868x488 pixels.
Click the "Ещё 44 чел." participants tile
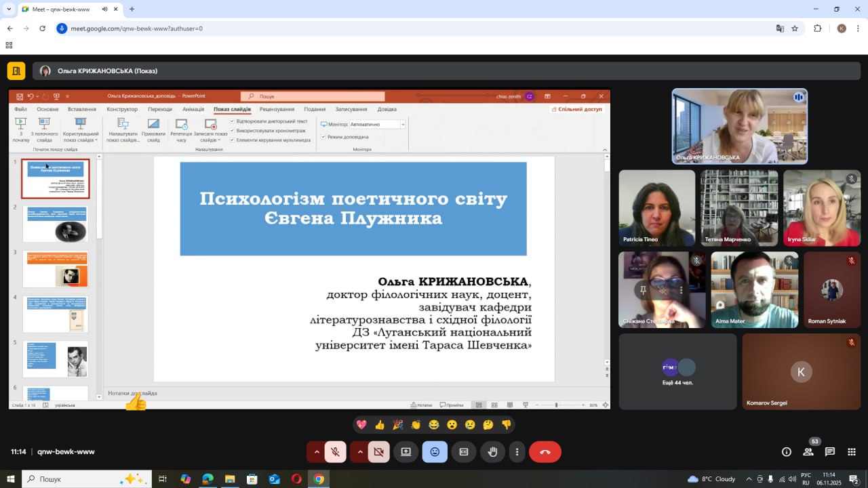point(677,371)
